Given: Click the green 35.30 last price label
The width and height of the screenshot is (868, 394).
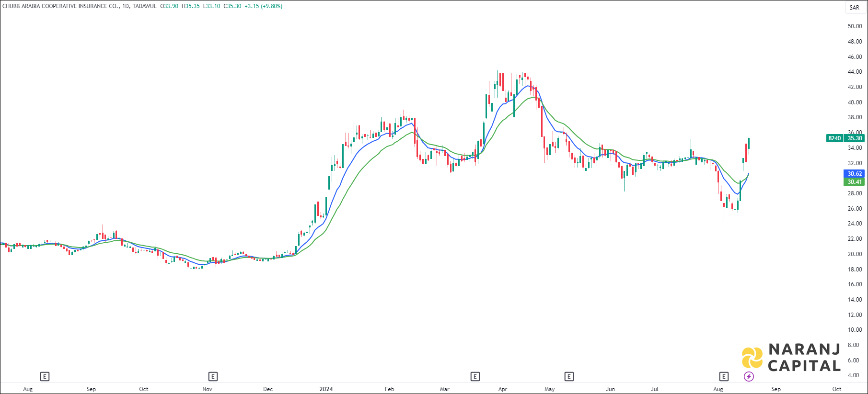Looking at the screenshot, I should pyautogui.click(x=855, y=138).
